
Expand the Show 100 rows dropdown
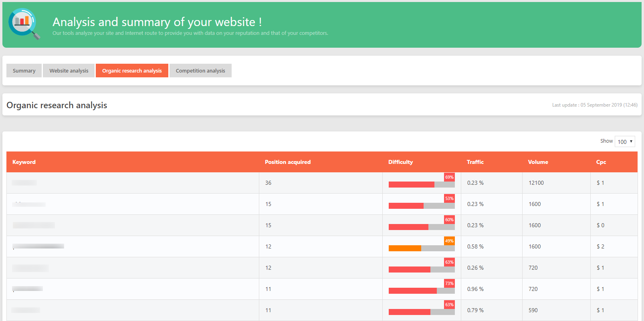[624, 141]
